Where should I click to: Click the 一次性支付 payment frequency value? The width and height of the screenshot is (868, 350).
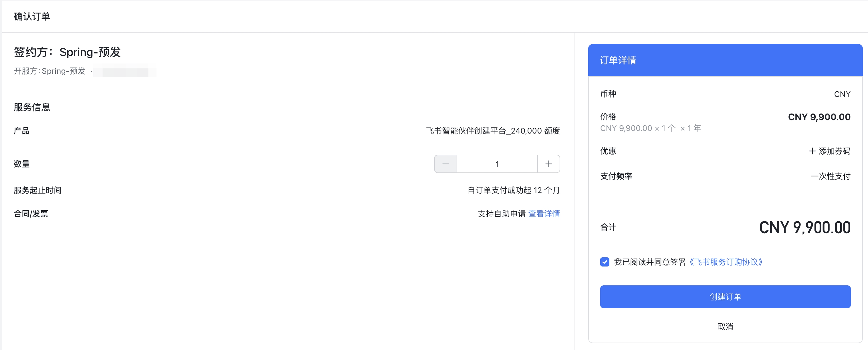point(831,176)
